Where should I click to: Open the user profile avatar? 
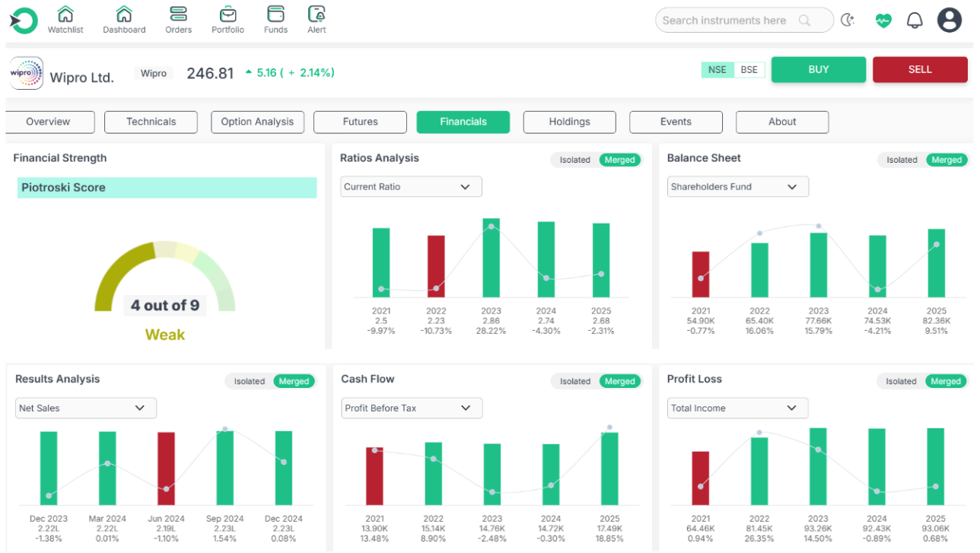point(950,20)
